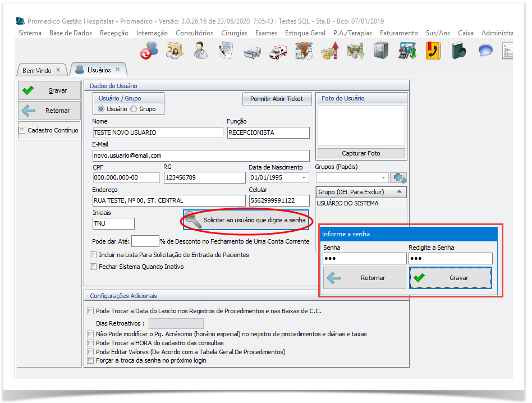Screen dimensions: 532x403
Task: Expand the Grupos (Papéis) combo box
Action: click(383, 178)
